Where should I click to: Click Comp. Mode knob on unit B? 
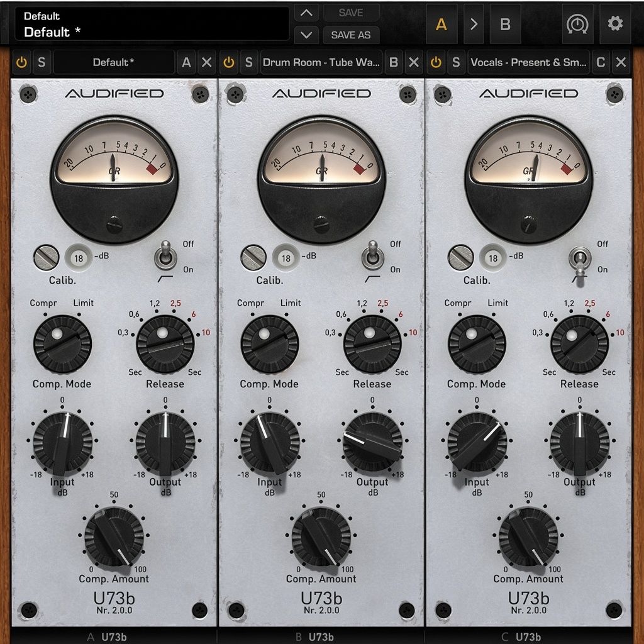(x=270, y=344)
